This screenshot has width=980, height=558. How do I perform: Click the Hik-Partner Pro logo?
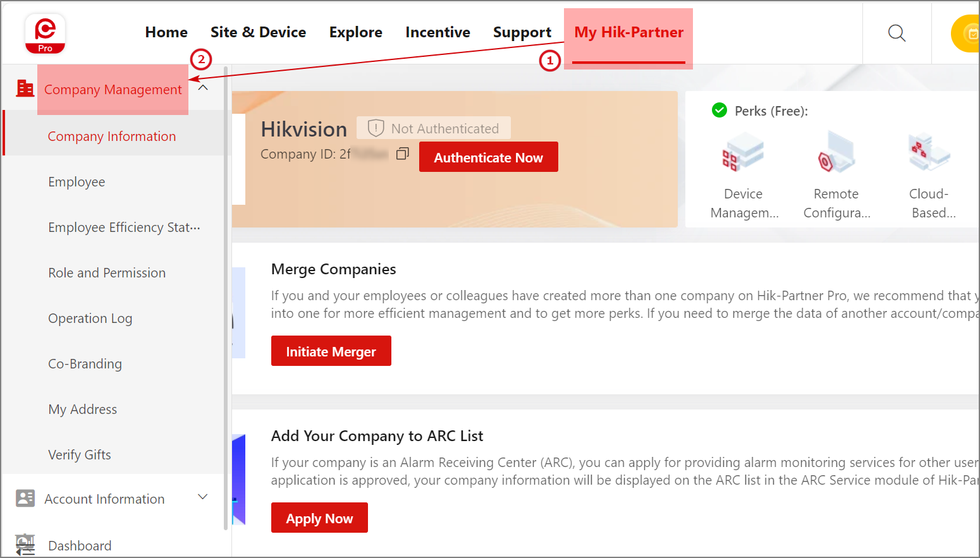tap(45, 33)
